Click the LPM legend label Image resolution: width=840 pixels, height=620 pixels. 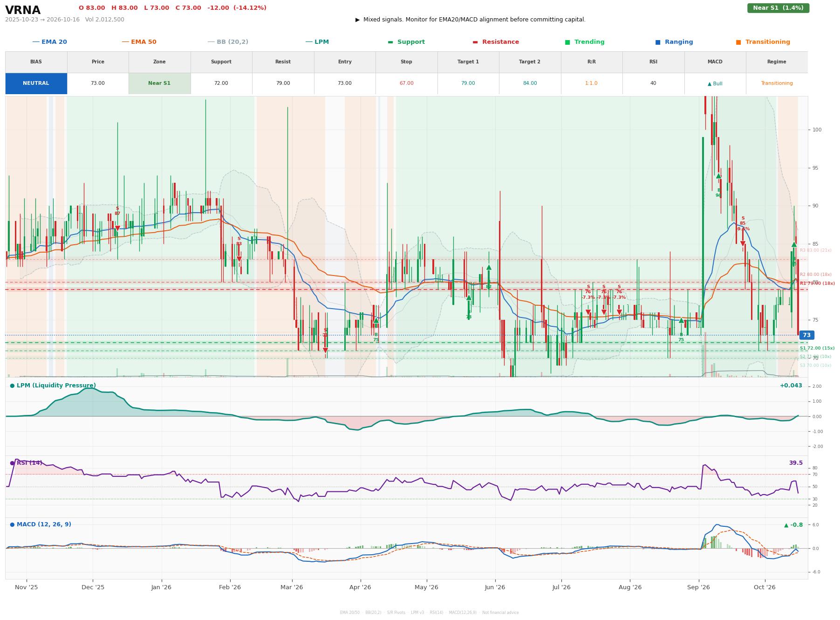pos(317,42)
